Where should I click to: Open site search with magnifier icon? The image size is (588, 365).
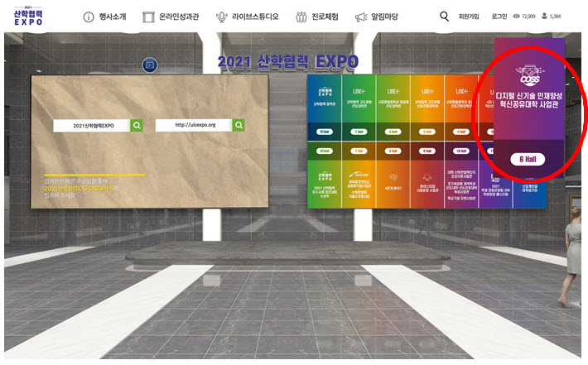[444, 16]
